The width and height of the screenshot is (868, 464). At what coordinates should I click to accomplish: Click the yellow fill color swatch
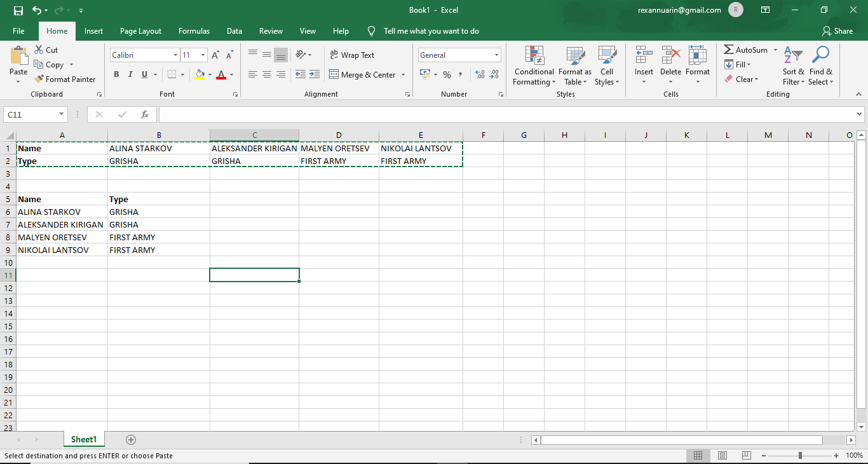click(x=200, y=75)
